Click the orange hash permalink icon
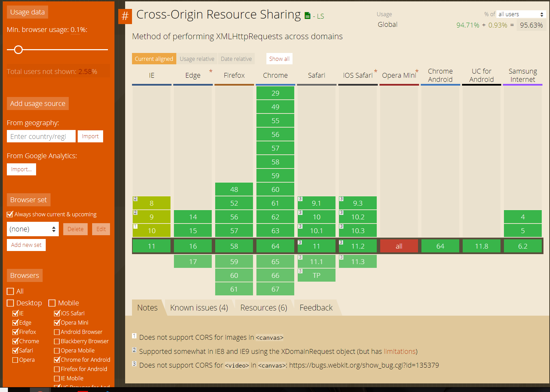The image size is (550, 392). point(125,16)
